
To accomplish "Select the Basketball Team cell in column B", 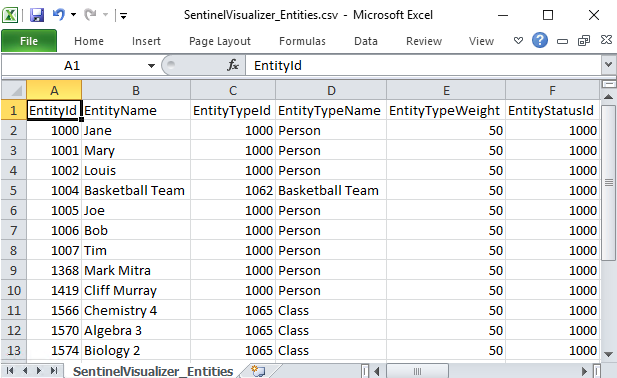I will 136,190.
